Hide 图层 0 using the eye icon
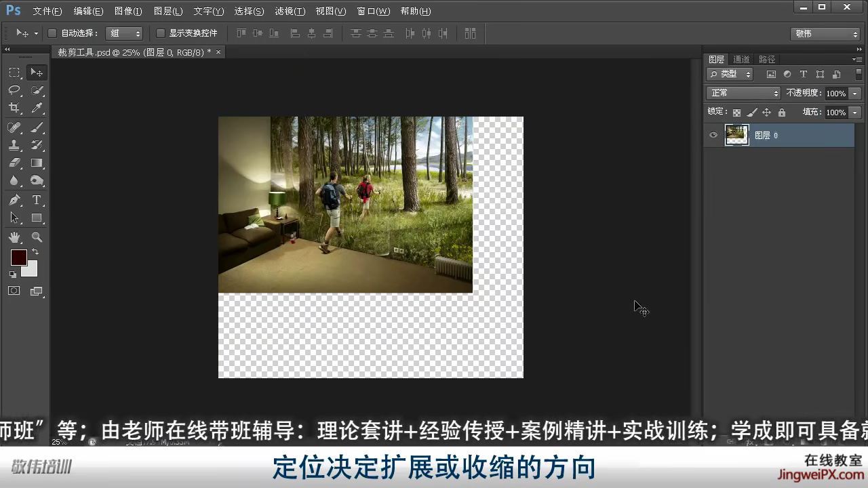The image size is (868, 488). click(x=713, y=136)
